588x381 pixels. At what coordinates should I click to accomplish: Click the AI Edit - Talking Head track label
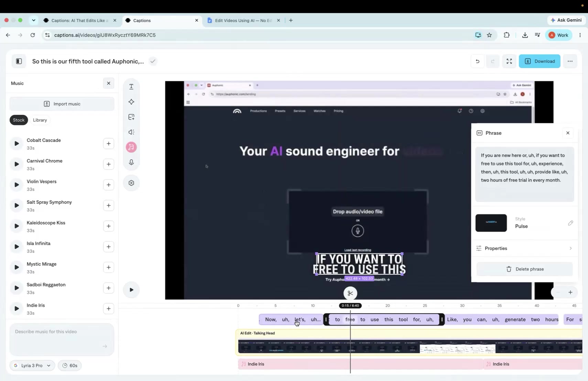258,333
